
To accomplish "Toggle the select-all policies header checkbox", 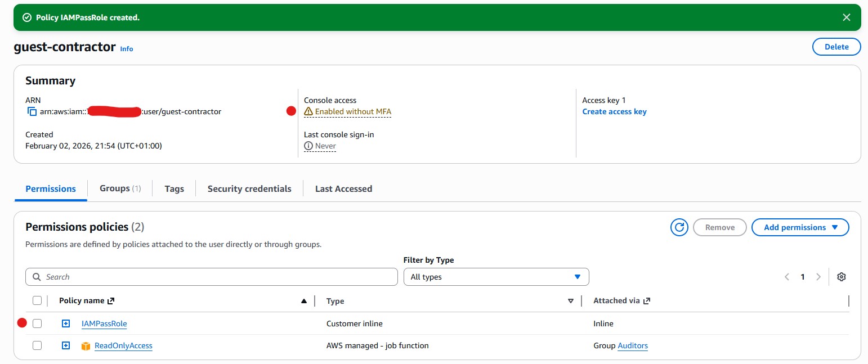I will [x=37, y=300].
